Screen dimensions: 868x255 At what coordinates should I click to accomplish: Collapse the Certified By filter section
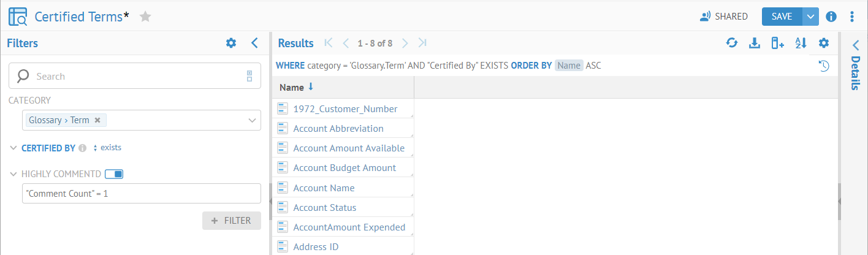pyautogui.click(x=14, y=148)
